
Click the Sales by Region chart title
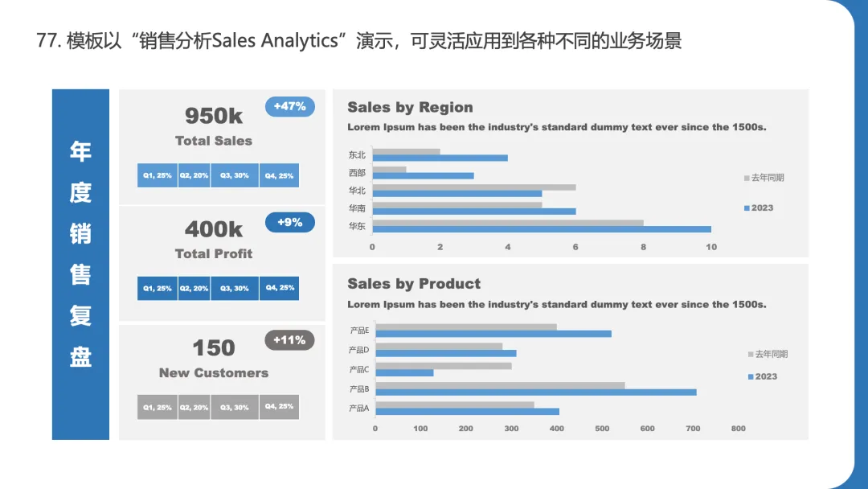410,107
